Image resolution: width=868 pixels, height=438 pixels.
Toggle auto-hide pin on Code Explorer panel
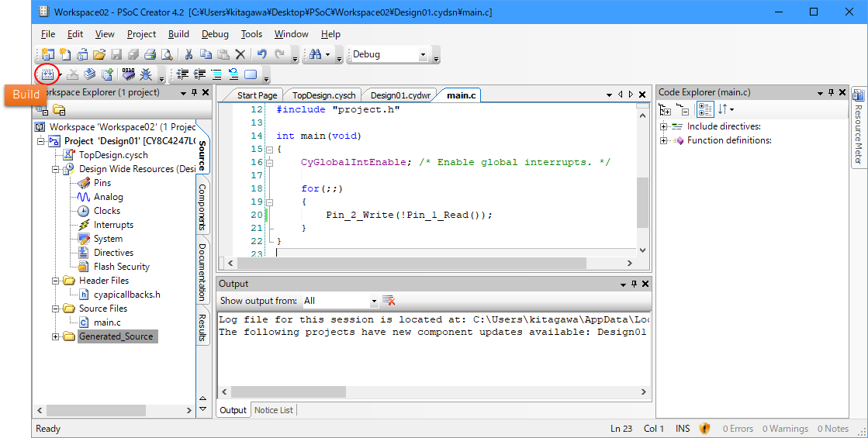tap(831, 92)
